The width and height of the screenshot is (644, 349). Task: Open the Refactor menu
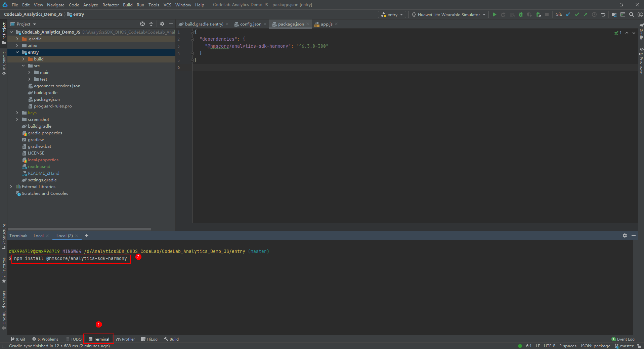point(111,5)
